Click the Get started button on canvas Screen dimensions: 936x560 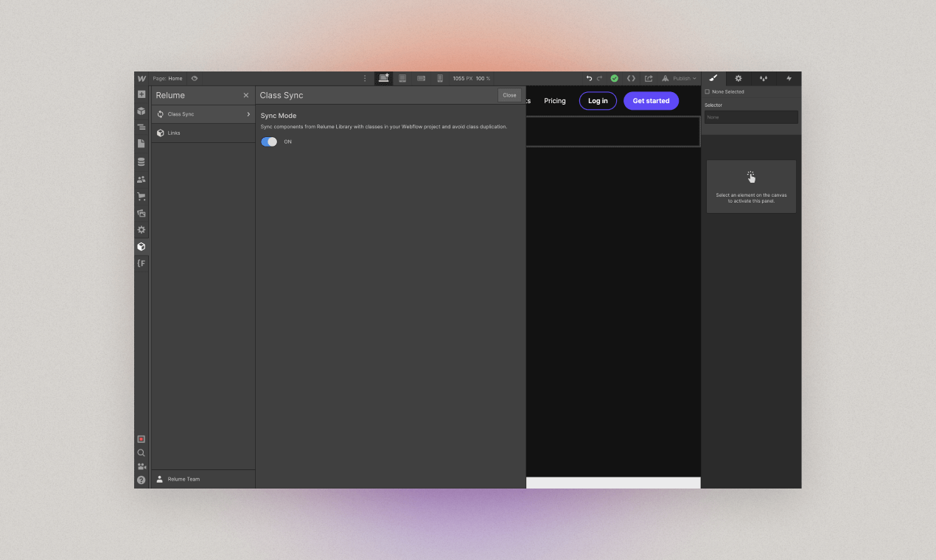[x=651, y=101]
